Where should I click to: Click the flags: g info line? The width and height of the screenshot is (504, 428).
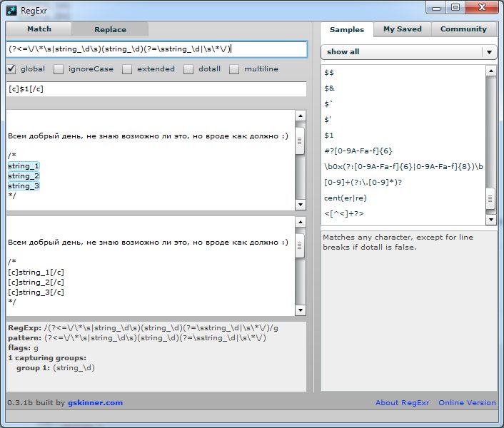click(x=23, y=348)
